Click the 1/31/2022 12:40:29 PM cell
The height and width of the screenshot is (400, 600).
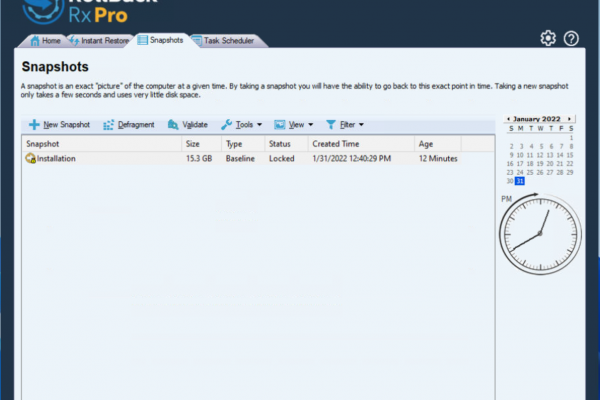[352, 158]
